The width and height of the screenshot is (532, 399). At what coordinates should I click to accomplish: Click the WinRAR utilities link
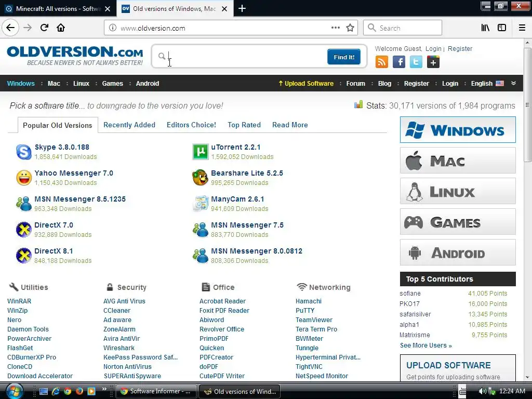click(x=19, y=301)
